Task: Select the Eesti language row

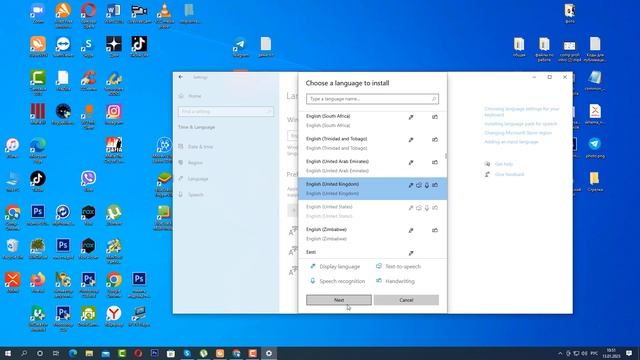Action: coord(372,252)
